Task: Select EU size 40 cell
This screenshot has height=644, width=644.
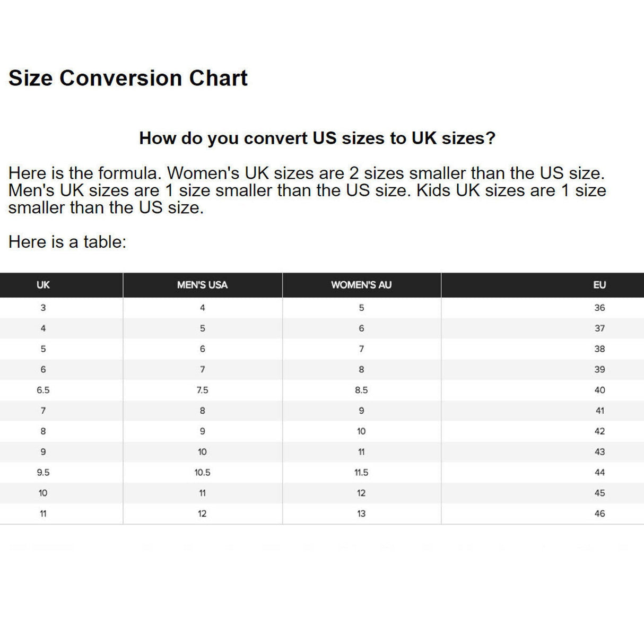Action: (599, 390)
